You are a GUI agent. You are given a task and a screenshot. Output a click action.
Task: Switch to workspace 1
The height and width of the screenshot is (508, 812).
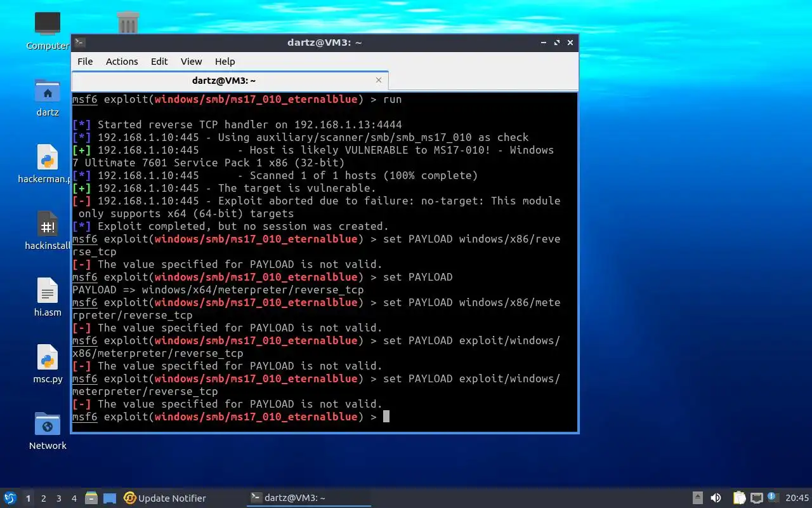point(28,498)
